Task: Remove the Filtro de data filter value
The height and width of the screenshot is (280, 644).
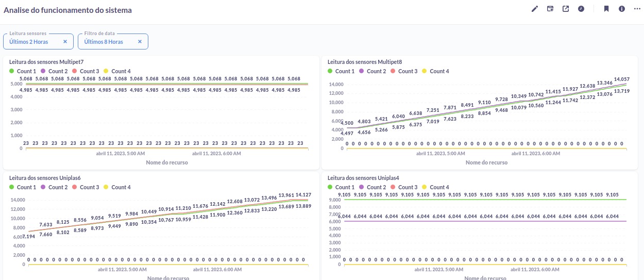Action: coord(140,42)
